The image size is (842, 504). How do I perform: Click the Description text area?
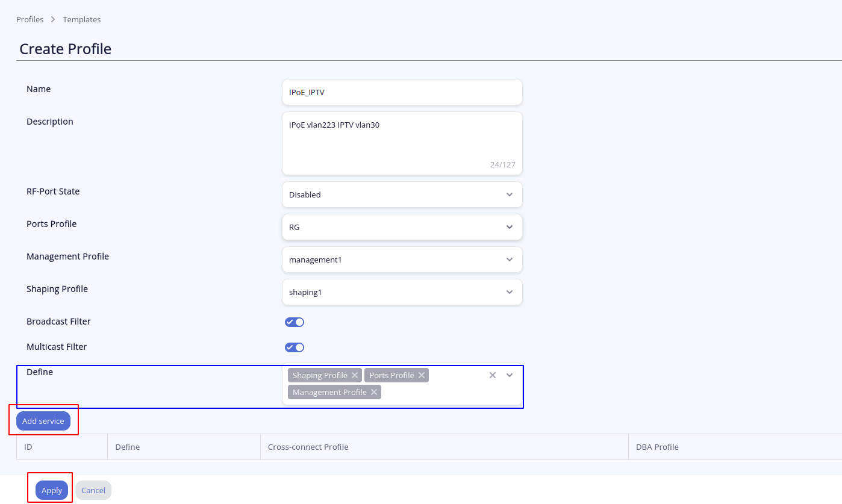click(402, 143)
